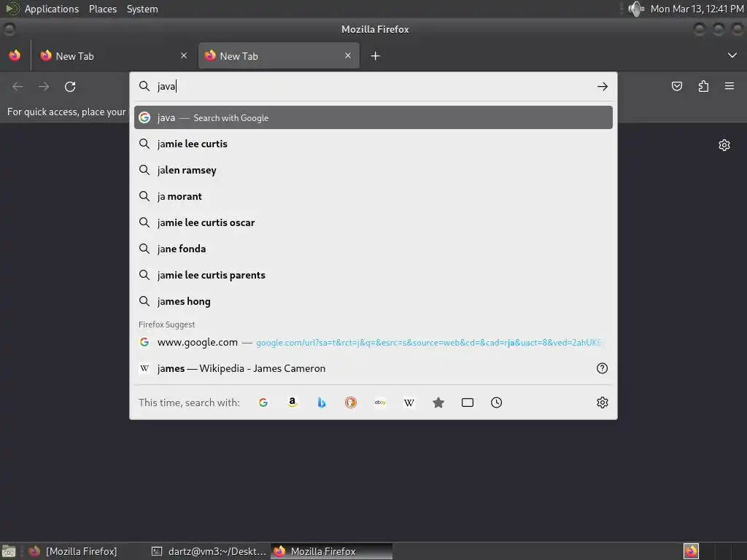Open Firefox View icon
747x560 pixels.
click(15, 55)
